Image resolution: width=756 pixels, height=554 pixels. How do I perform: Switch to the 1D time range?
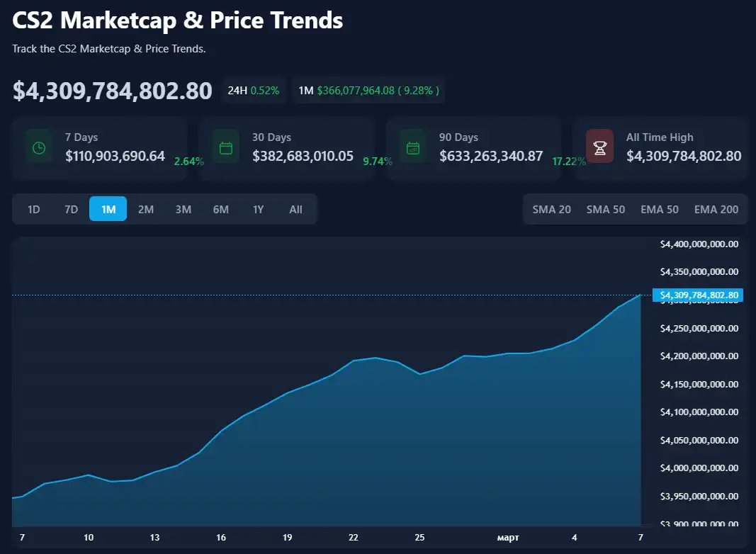tap(33, 209)
